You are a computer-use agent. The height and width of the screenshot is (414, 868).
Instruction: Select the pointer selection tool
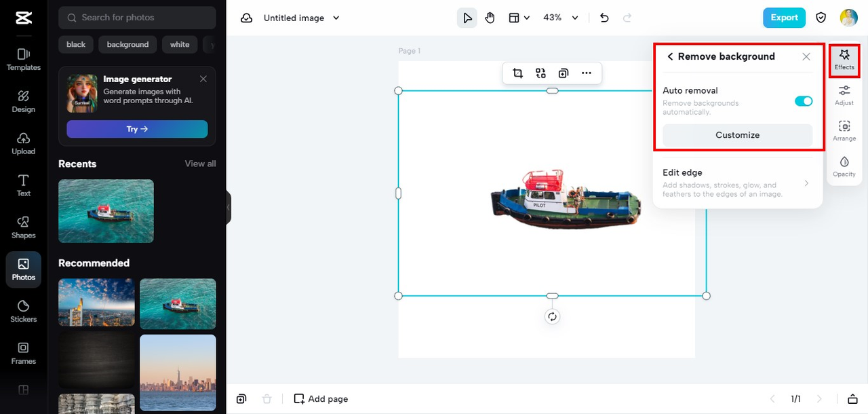pyautogui.click(x=467, y=18)
